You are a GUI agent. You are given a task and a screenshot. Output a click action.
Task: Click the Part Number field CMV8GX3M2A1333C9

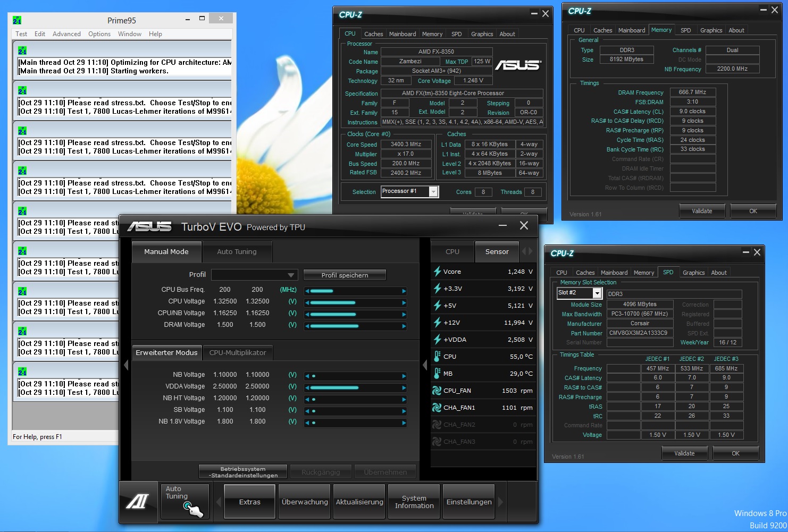(640, 333)
